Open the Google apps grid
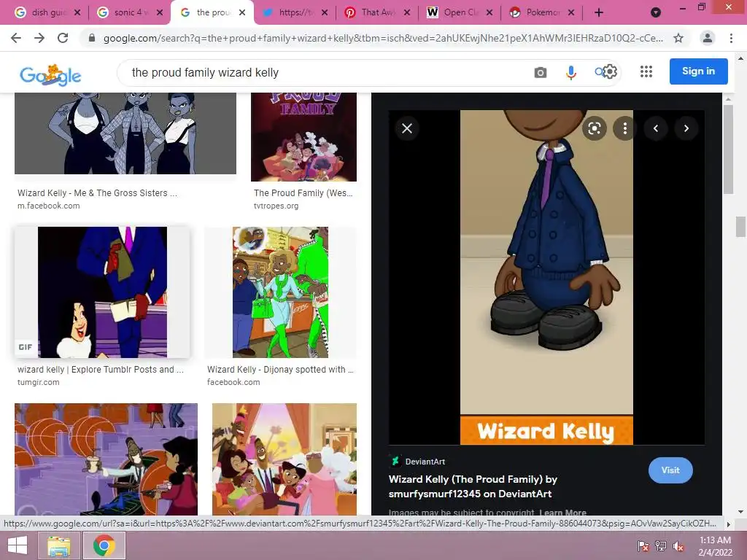Screen dimensions: 747x560 click(x=646, y=72)
